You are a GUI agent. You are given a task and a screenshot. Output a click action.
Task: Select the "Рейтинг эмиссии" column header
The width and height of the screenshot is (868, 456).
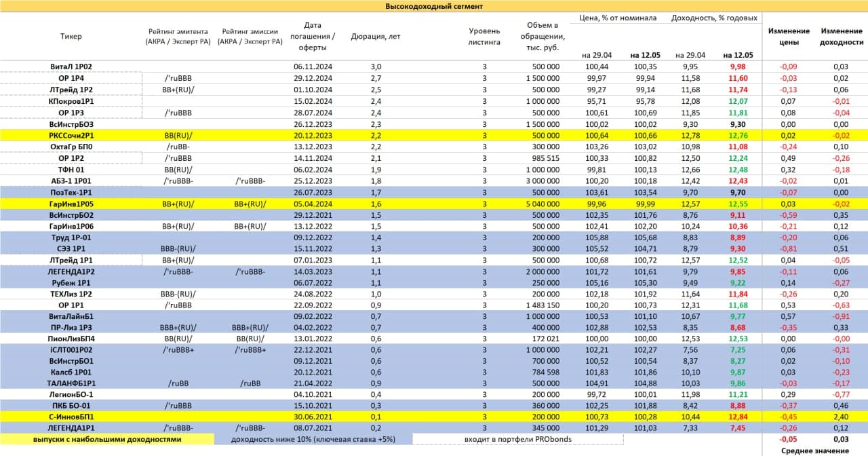pos(252,37)
